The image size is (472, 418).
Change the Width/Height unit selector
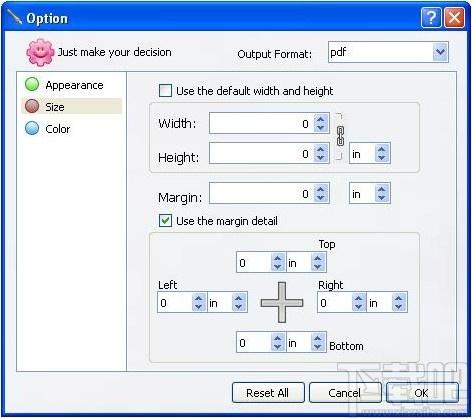[x=370, y=154]
